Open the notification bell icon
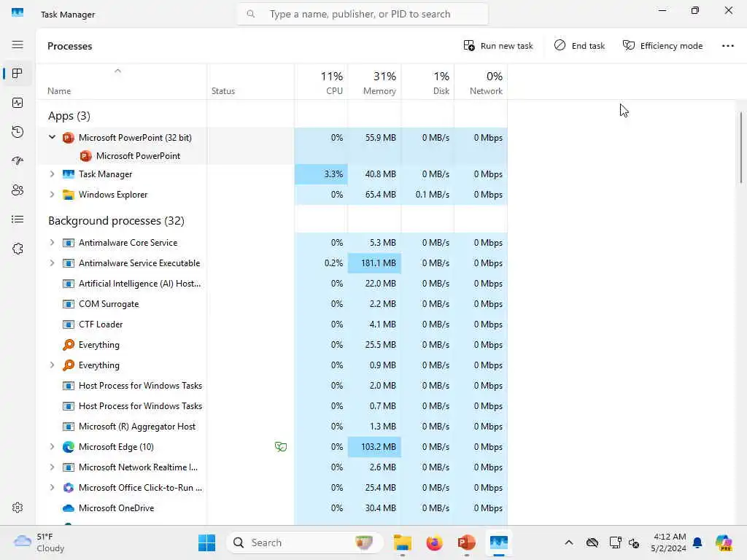747x560 pixels. 697,542
